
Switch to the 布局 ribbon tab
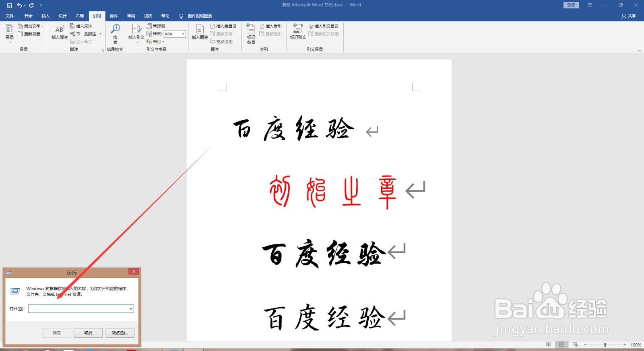tap(80, 16)
